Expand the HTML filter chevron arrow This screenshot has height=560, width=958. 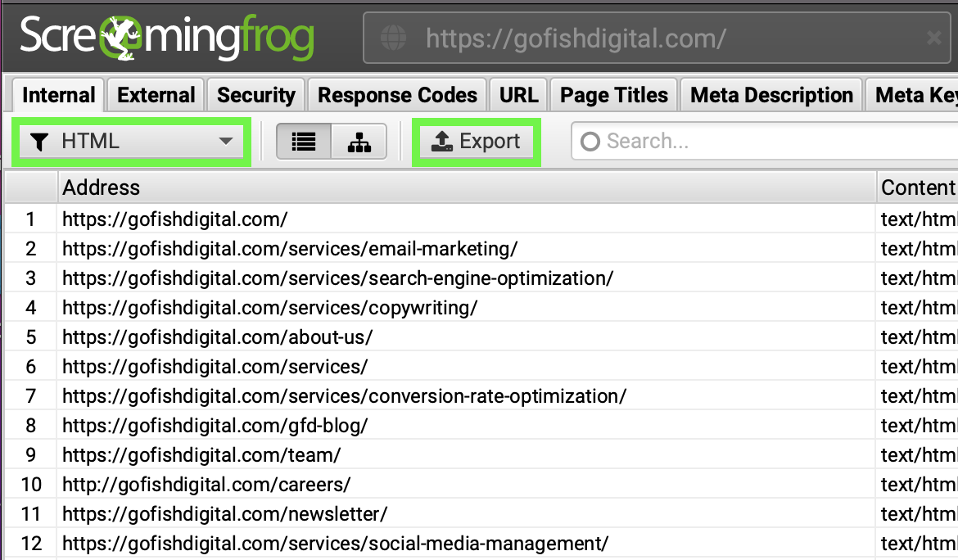[227, 141]
